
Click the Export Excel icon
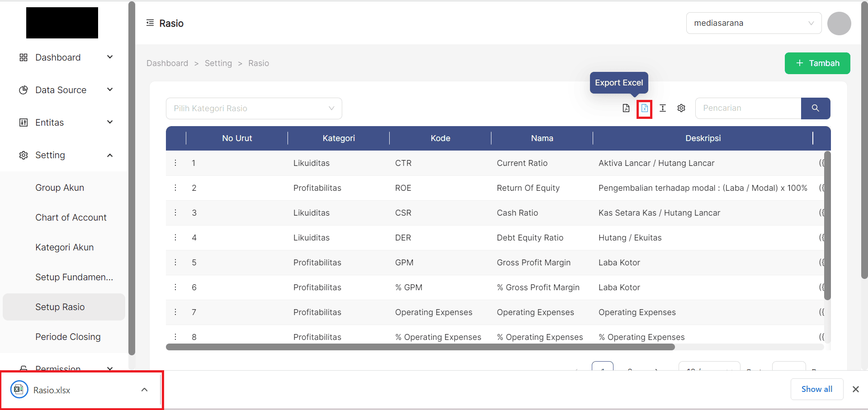(644, 108)
